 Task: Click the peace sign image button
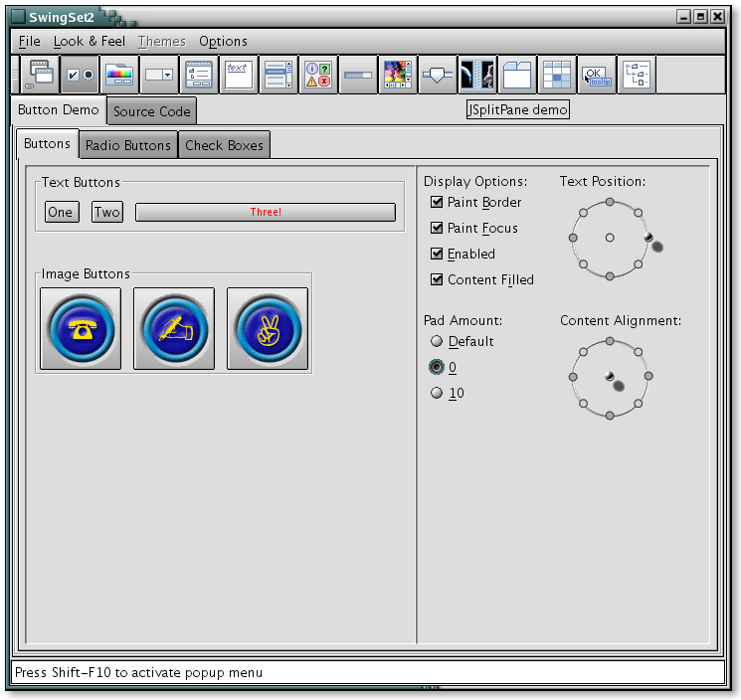(x=268, y=329)
